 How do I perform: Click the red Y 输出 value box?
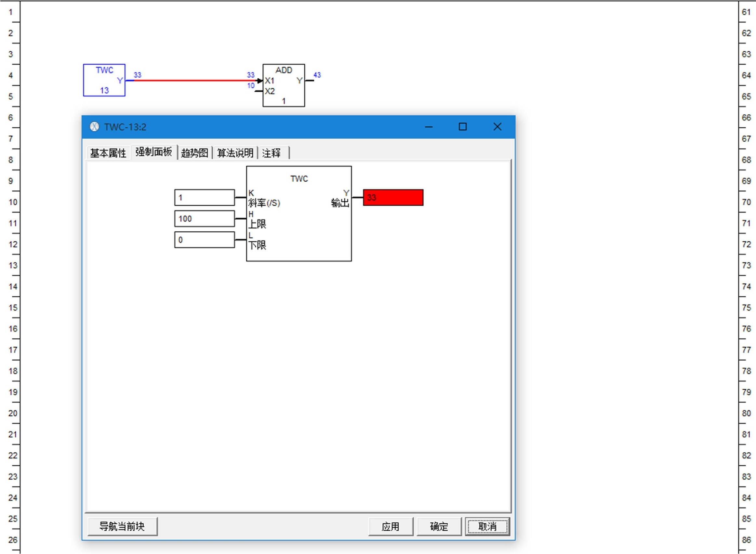pyautogui.click(x=393, y=198)
